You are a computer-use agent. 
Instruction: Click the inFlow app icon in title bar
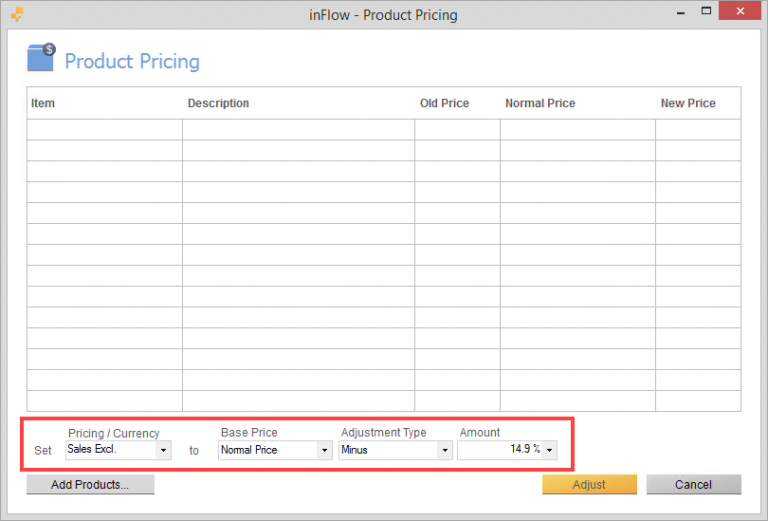pyautogui.click(x=17, y=14)
